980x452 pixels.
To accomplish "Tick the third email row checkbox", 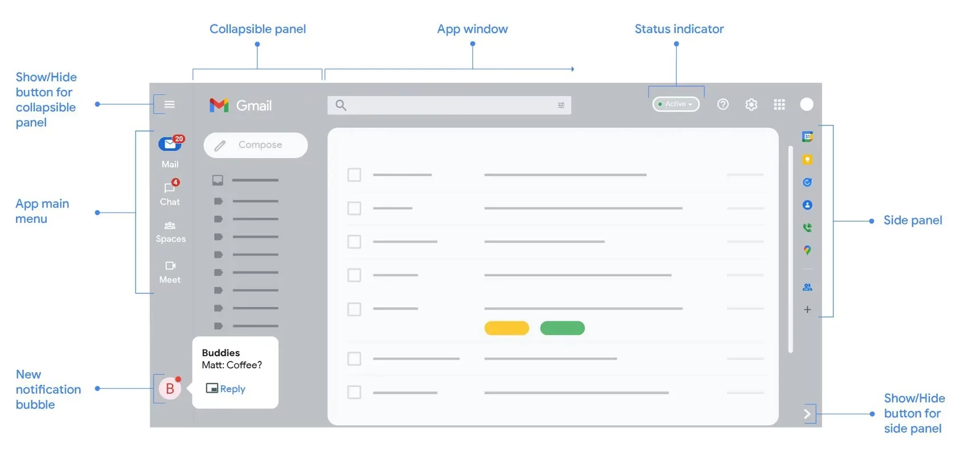I will [354, 242].
